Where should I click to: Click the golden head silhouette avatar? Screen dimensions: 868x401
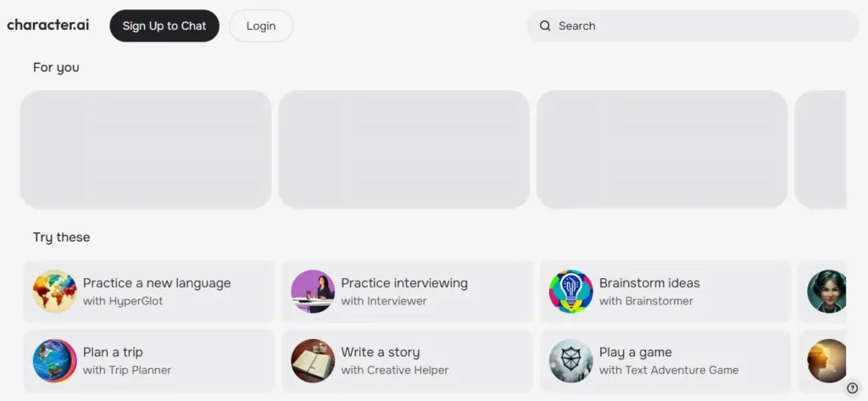[x=826, y=360]
